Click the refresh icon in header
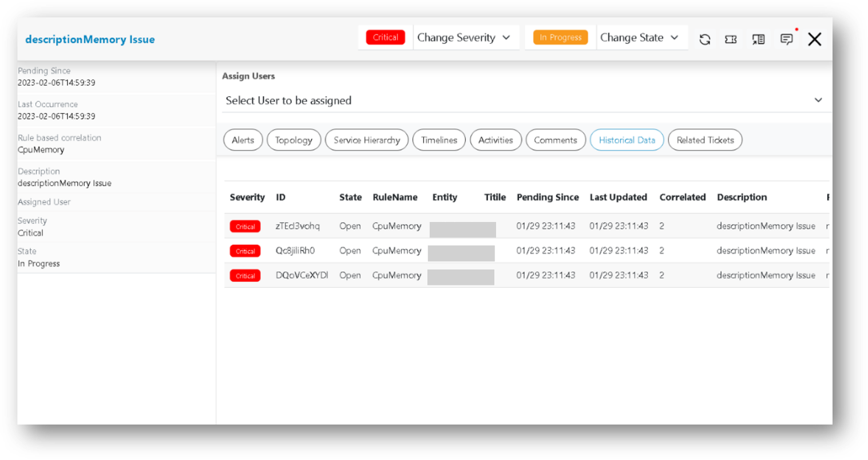868x460 pixels. pos(705,39)
